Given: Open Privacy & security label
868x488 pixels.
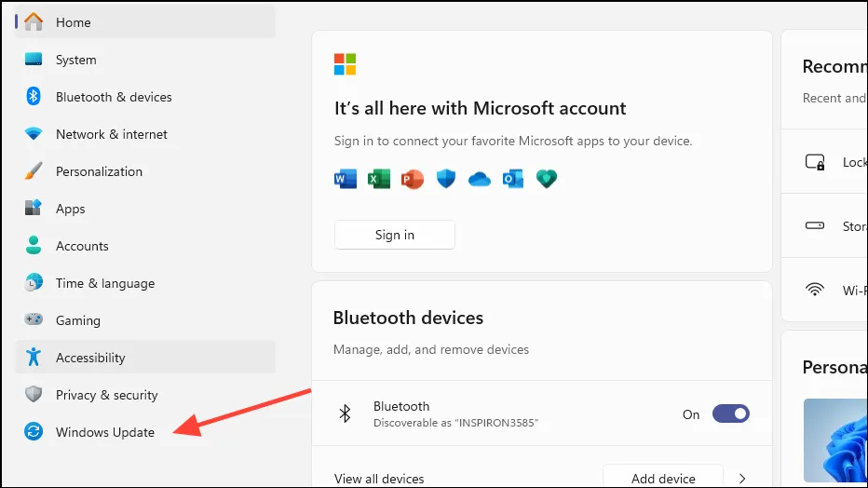Looking at the screenshot, I should pyautogui.click(x=107, y=395).
